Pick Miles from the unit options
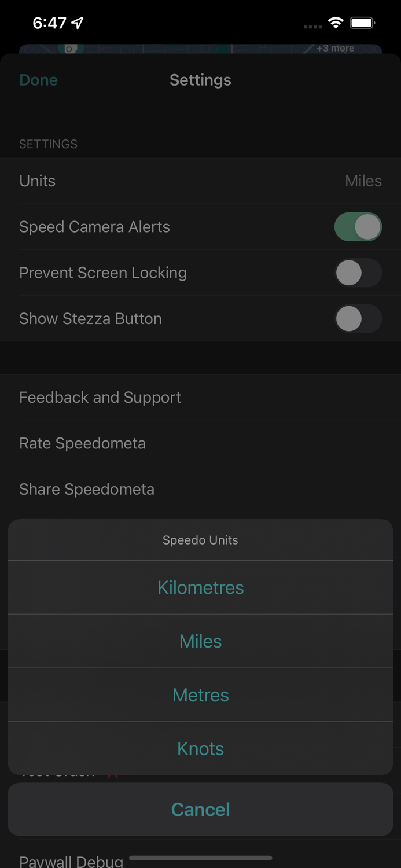This screenshot has height=868, width=401. click(x=200, y=641)
